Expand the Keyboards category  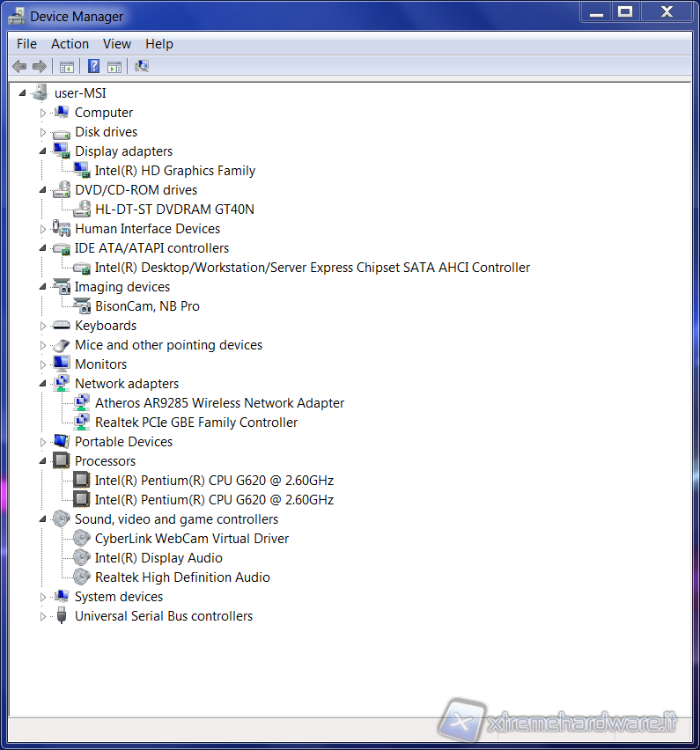tap(42, 326)
